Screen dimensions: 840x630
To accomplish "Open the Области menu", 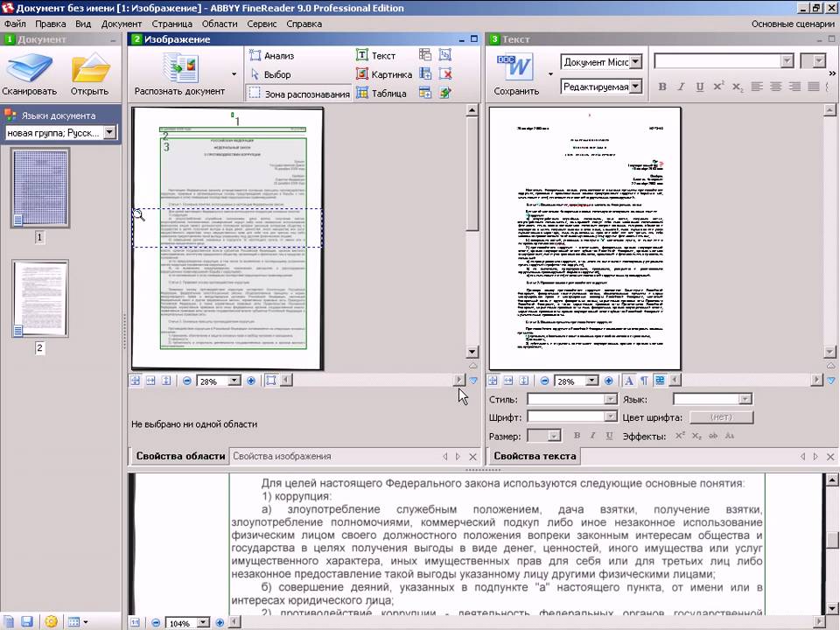I will click(219, 24).
